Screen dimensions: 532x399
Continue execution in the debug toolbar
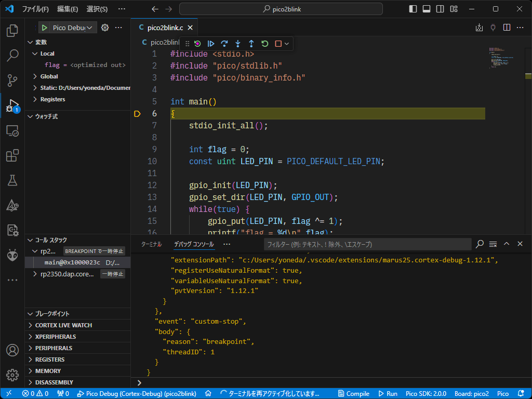pyautogui.click(x=211, y=44)
